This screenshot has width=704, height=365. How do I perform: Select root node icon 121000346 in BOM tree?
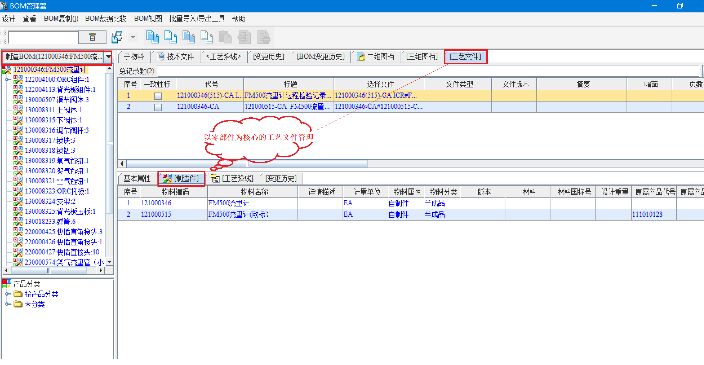point(7,70)
